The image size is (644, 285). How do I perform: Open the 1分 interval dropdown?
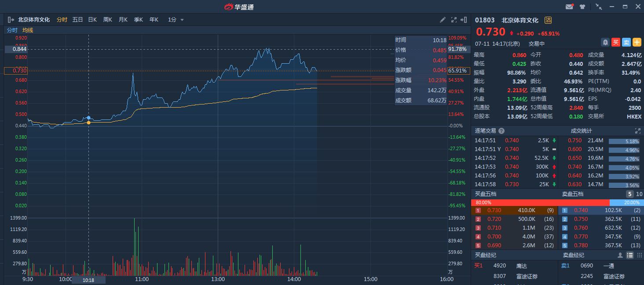point(176,20)
